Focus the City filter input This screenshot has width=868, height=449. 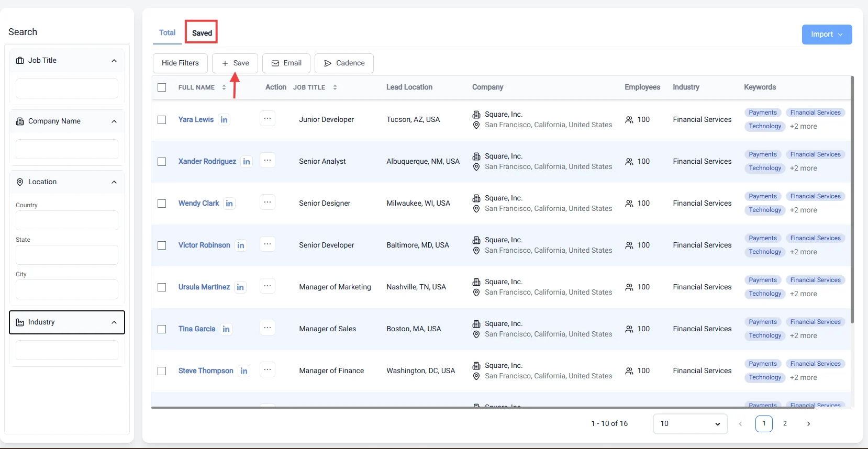[x=67, y=289]
